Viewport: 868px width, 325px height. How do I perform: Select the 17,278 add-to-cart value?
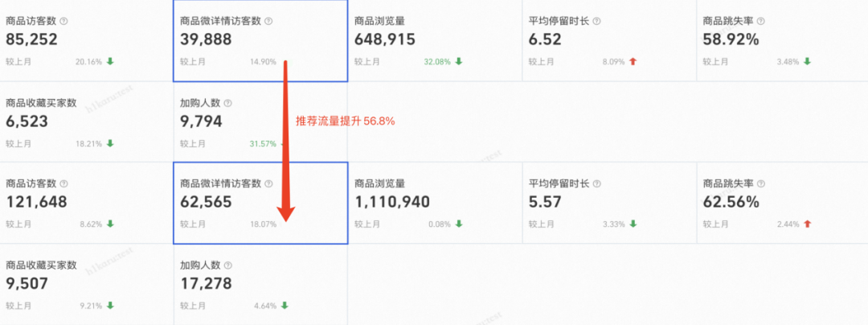tap(206, 283)
